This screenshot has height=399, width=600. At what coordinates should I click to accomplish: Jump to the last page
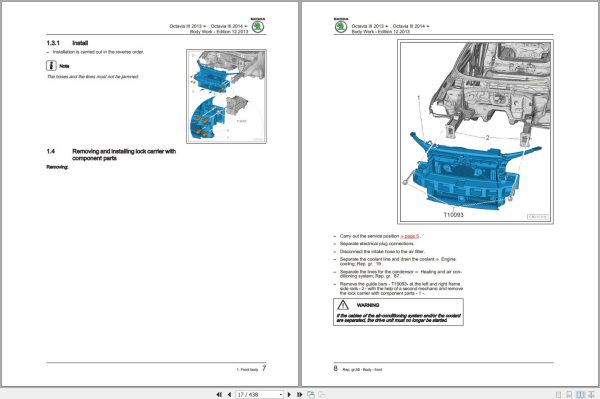[300, 394]
